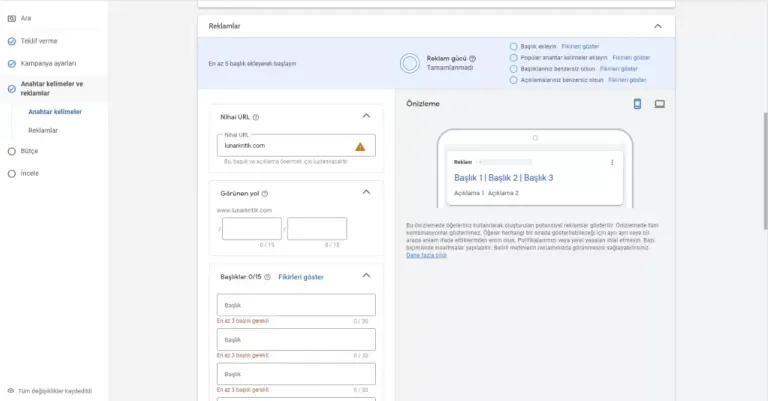
Task: Click the Açıklama 1 Açıklama 2 preview text
Action: pos(486,193)
